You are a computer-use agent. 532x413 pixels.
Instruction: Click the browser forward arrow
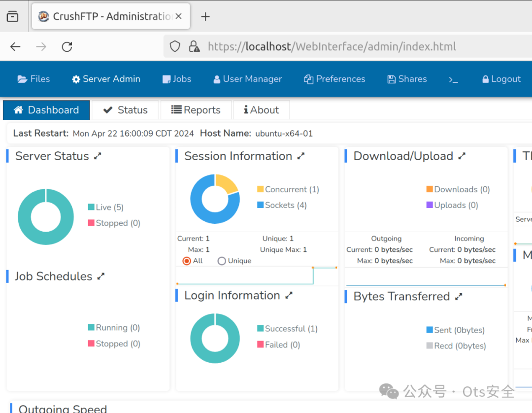coord(41,46)
